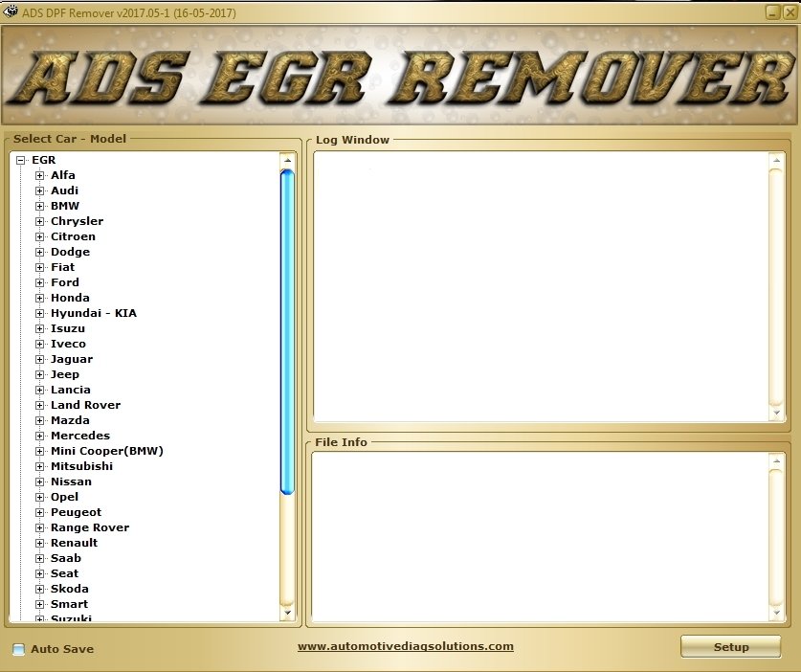Select Honda in the car model tree
801x672 pixels.
(70, 298)
